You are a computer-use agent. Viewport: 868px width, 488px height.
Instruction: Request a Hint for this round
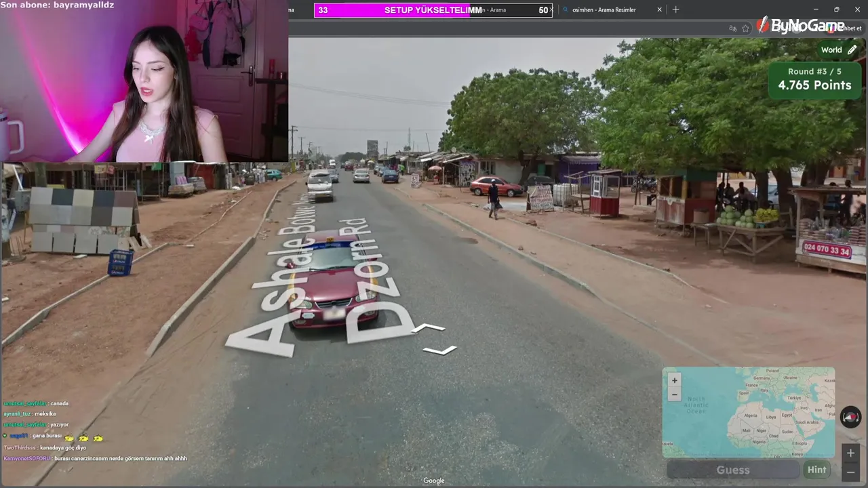816,470
